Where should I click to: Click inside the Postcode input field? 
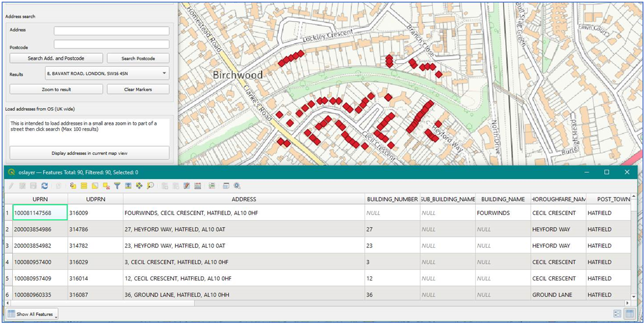point(111,44)
